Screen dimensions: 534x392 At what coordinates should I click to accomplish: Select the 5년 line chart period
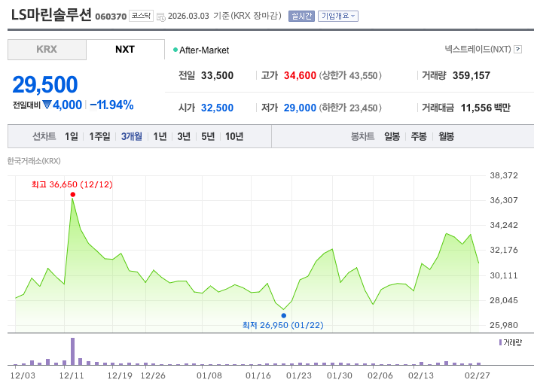(x=208, y=136)
